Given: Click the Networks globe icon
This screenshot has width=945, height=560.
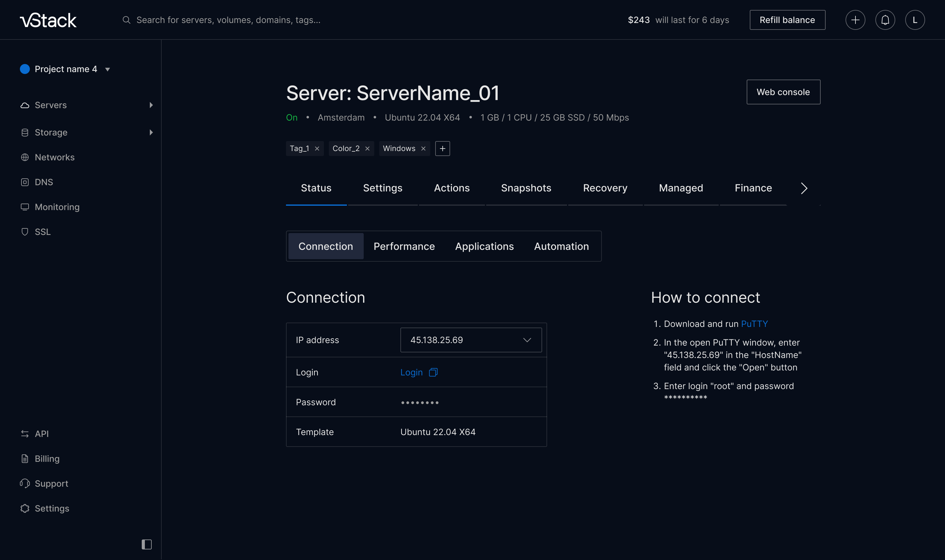Looking at the screenshot, I should [25, 157].
